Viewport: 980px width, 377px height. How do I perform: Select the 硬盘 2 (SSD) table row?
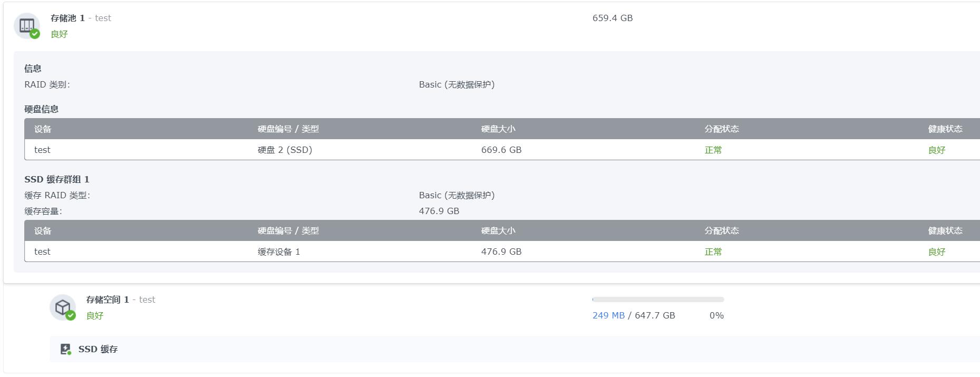(369, 150)
